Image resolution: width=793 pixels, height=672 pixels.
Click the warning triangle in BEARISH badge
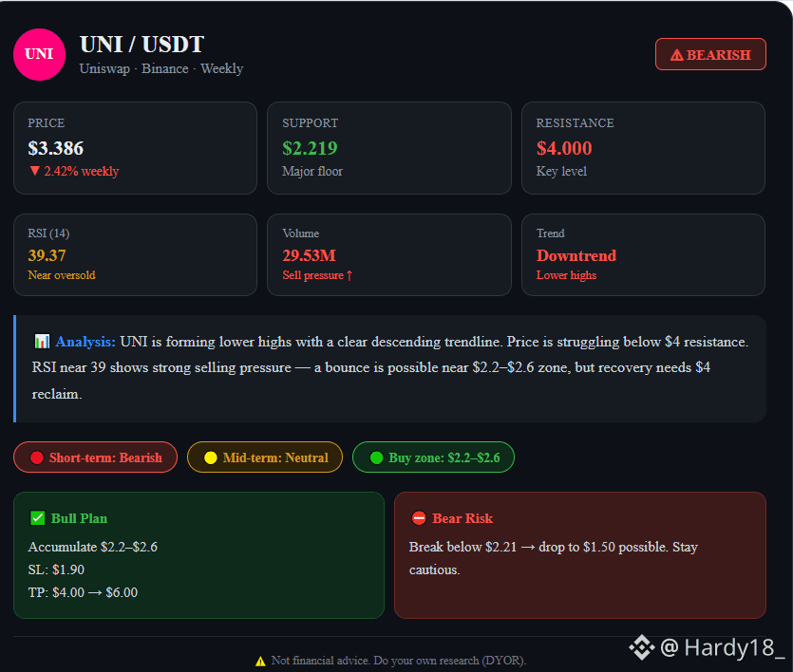677,55
